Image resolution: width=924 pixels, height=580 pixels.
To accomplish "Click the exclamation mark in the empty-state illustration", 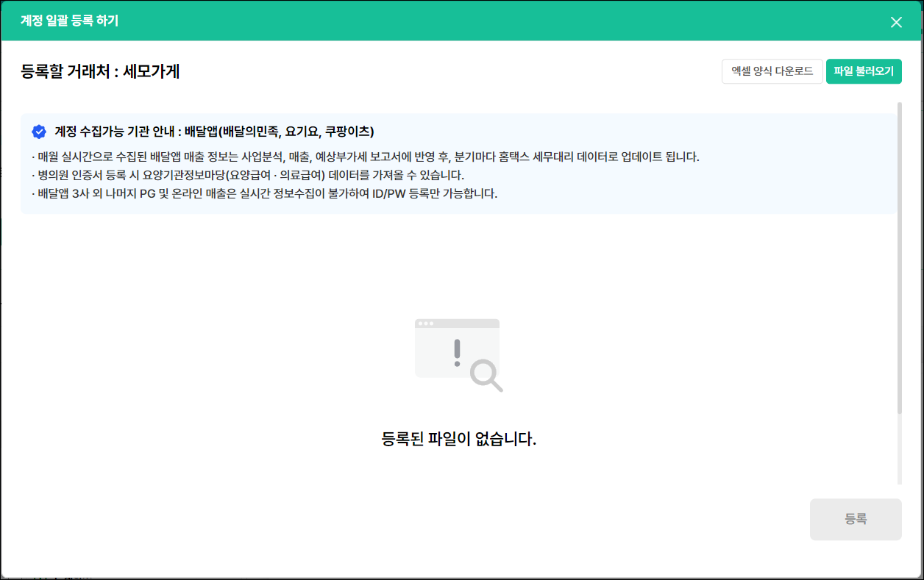I will click(457, 353).
